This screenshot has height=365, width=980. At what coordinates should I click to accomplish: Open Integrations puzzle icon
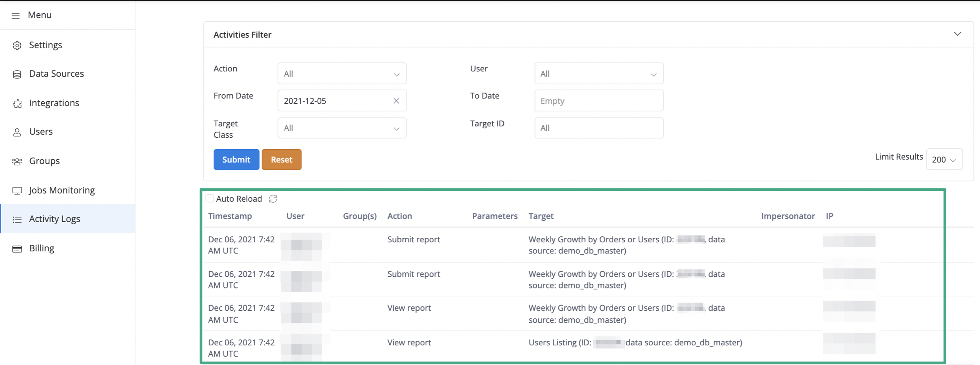coord(17,103)
